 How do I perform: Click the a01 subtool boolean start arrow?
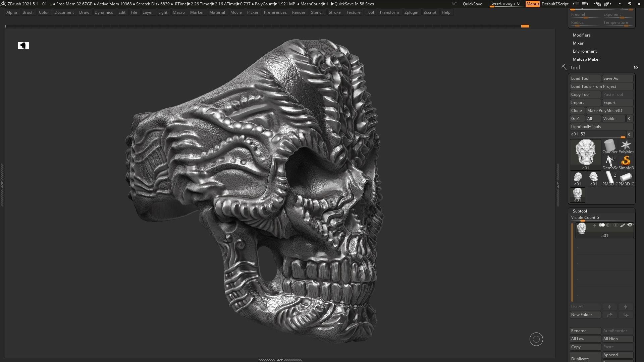[595, 225]
